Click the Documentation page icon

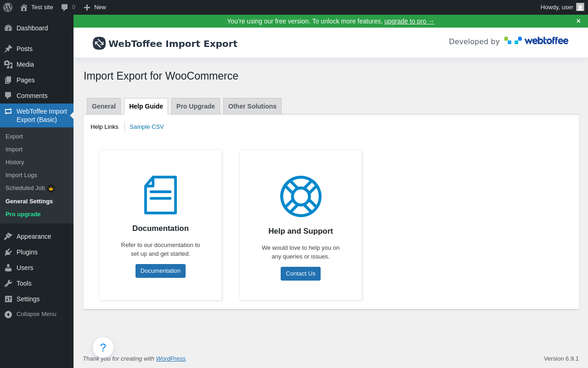tap(161, 195)
